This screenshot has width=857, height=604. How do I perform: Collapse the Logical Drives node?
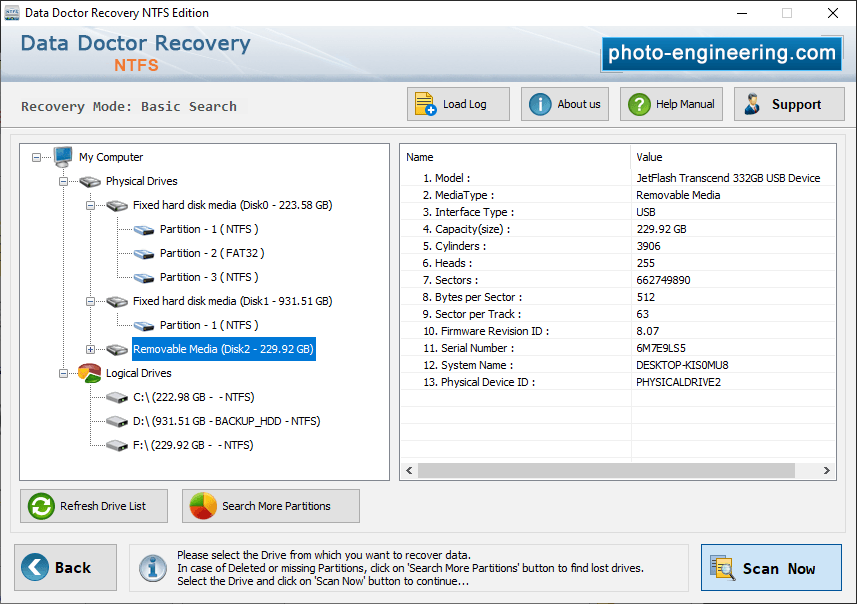coord(63,373)
